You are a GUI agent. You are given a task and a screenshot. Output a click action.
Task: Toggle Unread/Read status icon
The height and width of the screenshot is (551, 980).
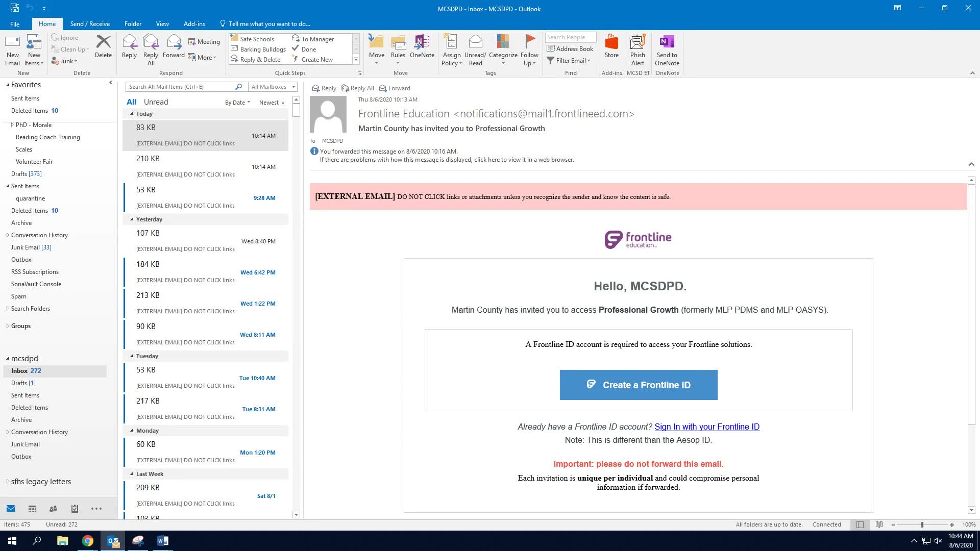point(475,51)
